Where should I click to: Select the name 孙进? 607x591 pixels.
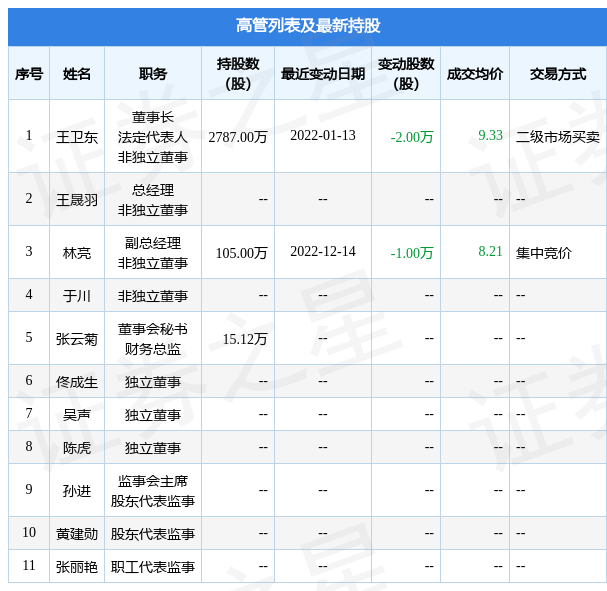tap(77, 491)
